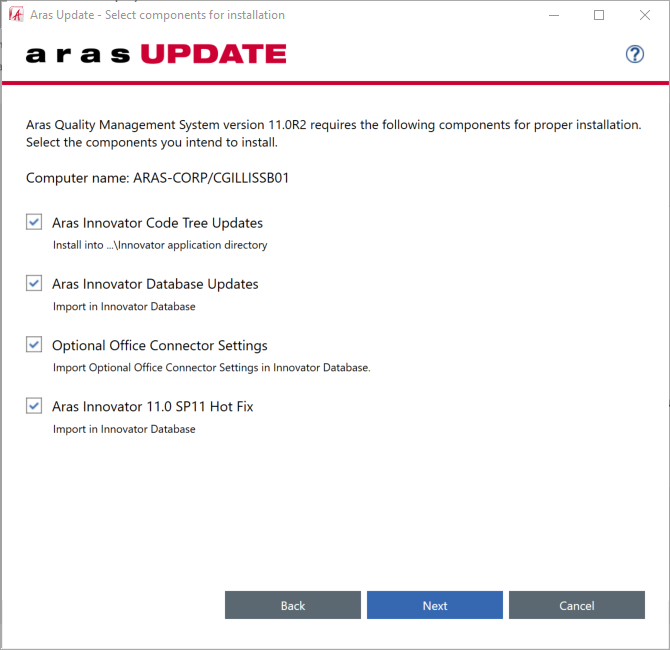Click the 'Import in Innovator Database' text under Hot Fix
Screen dimensions: 670x650
(x=124, y=430)
